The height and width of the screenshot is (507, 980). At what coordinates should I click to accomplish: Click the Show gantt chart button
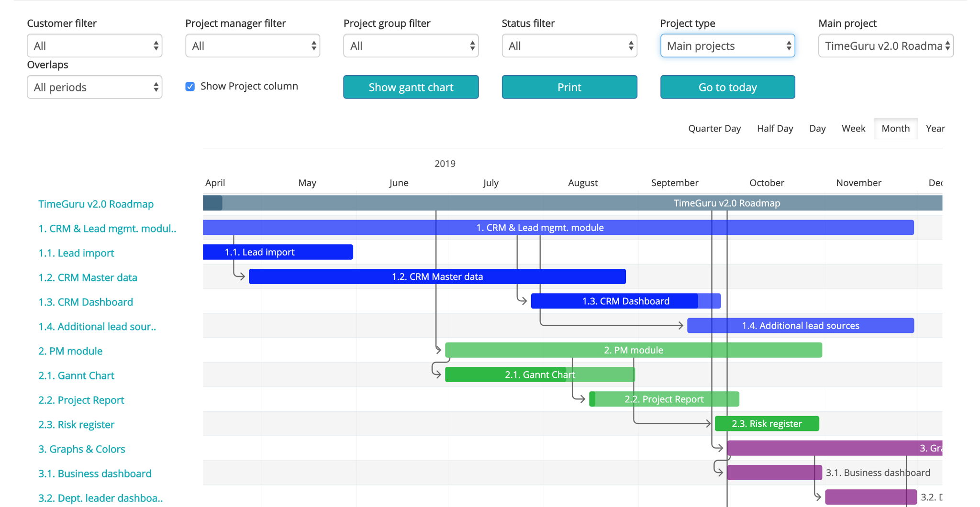[x=411, y=87]
